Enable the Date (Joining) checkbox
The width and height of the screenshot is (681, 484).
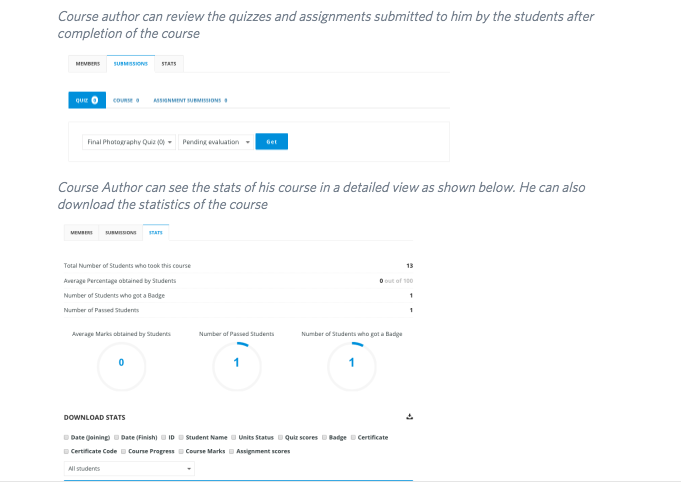tap(66, 438)
